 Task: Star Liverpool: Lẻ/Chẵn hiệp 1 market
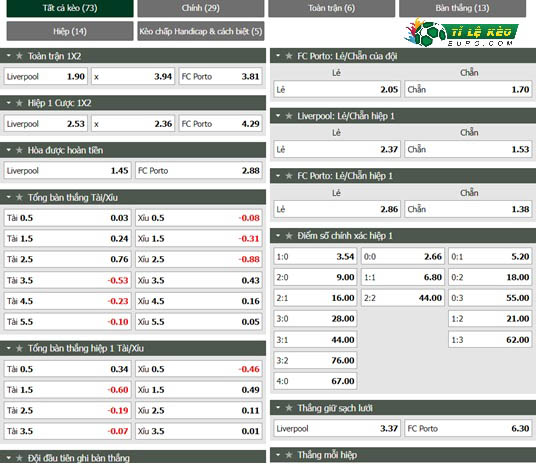[x=289, y=116]
